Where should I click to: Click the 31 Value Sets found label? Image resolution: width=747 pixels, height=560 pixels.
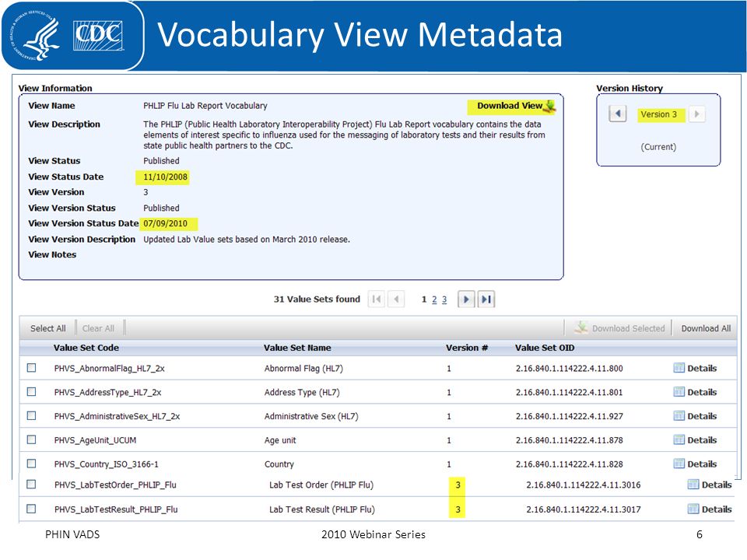pos(317,299)
